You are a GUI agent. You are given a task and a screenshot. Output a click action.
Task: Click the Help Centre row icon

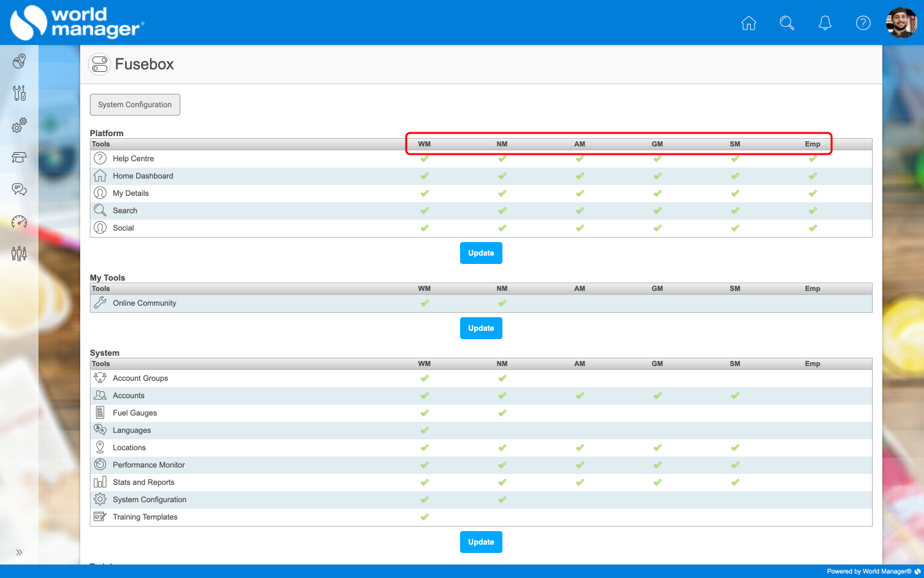(x=100, y=159)
